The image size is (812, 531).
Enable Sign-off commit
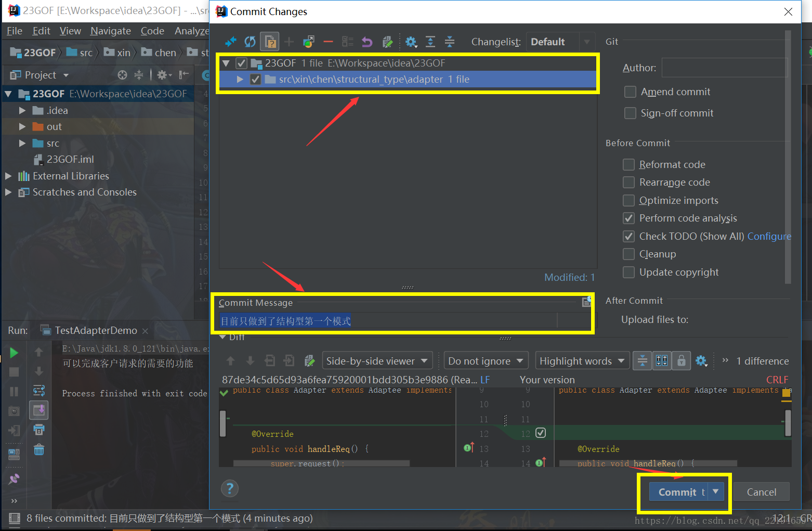pos(630,113)
